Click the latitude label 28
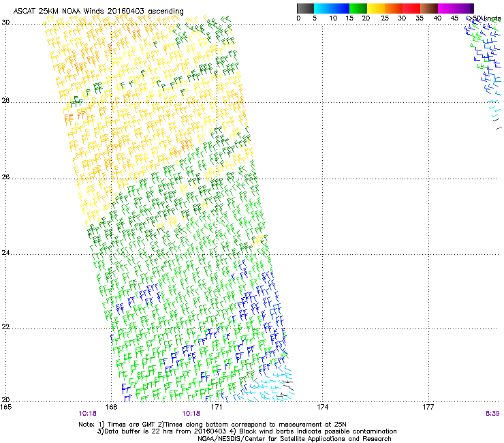Viewport: 504px width, 443px height. (x=5, y=101)
